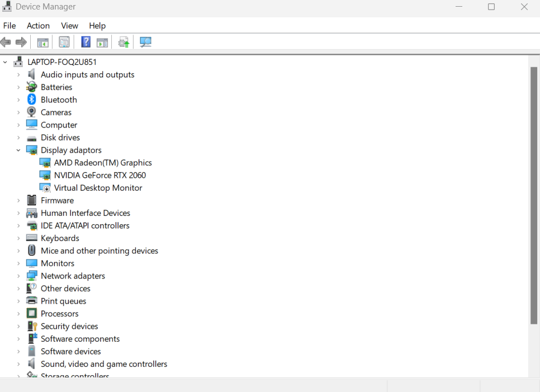
Task: Click the NVIDIA GeForce RTX 2060 adapter icon
Action: click(45, 175)
